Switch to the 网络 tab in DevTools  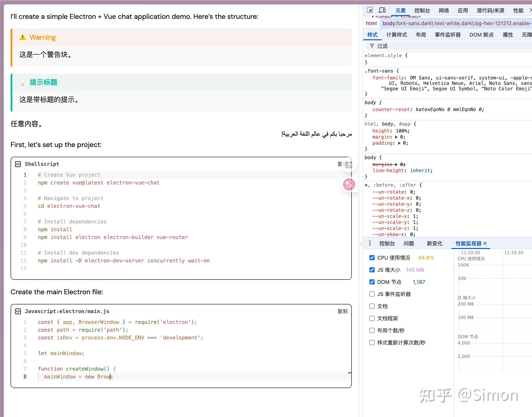[x=444, y=10]
